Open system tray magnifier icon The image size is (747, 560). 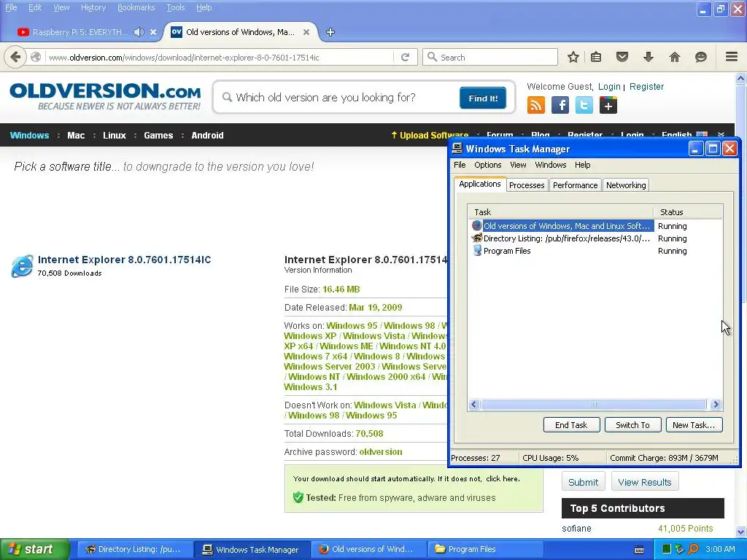point(693,549)
